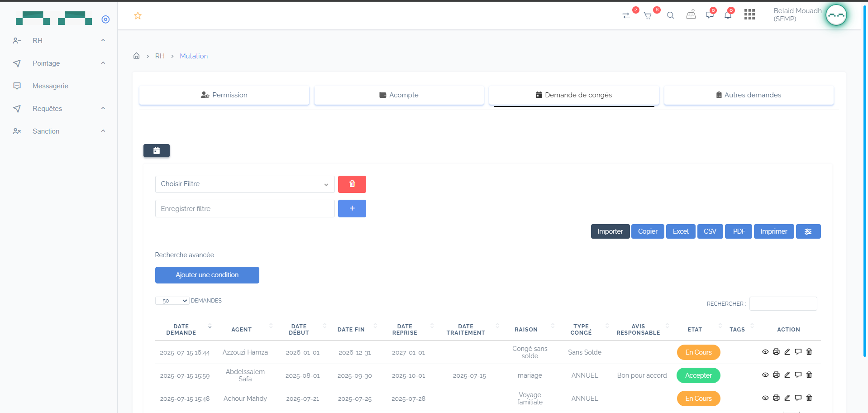Print the Achour Mahdy request
Screen dimensions: 868x413
click(776, 398)
